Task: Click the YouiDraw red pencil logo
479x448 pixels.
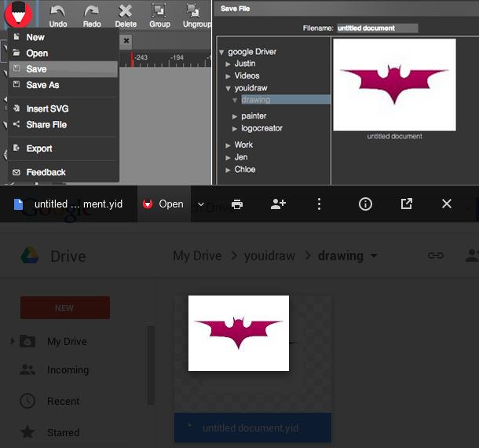Action: (18, 14)
